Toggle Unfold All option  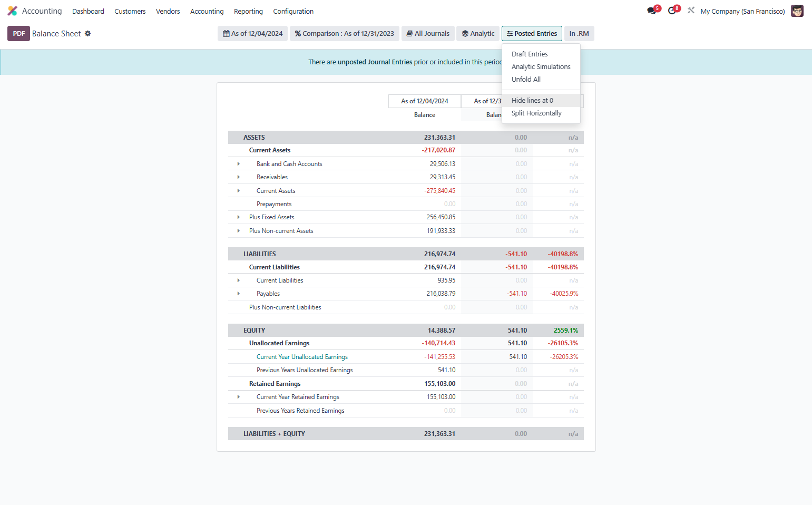point(541,80)
